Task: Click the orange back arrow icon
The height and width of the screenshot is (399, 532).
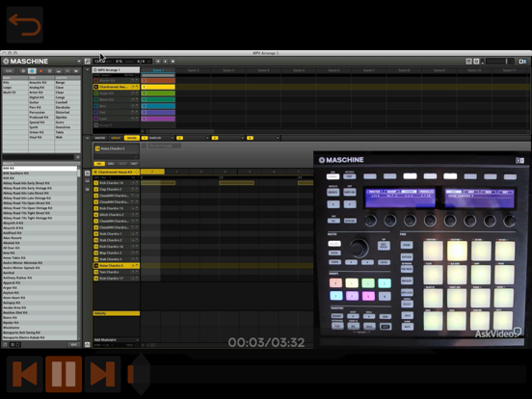Action: 25,25
